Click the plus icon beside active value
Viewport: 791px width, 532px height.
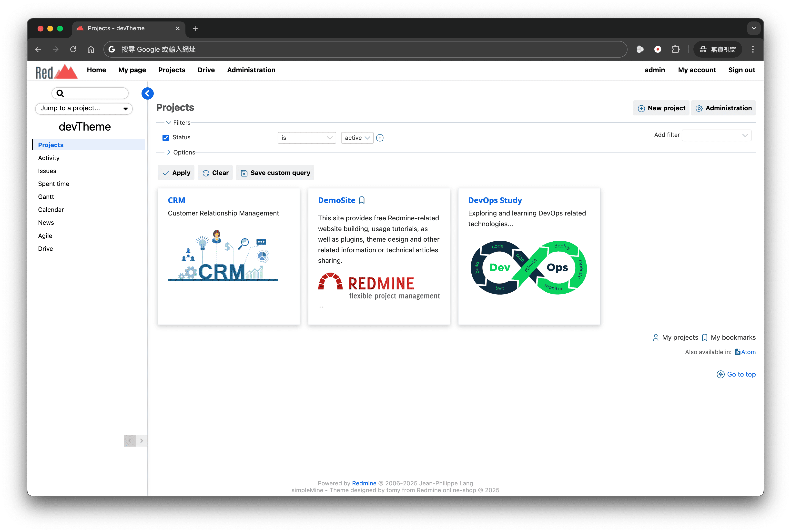click(380, 138)
